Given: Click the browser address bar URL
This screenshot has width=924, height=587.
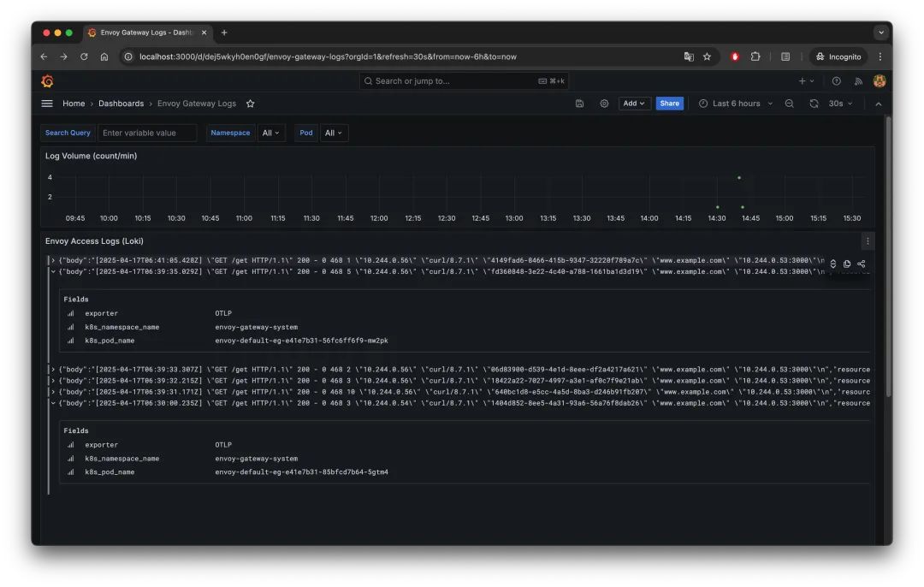Looking at the screenshot, I should click(328, 56).
